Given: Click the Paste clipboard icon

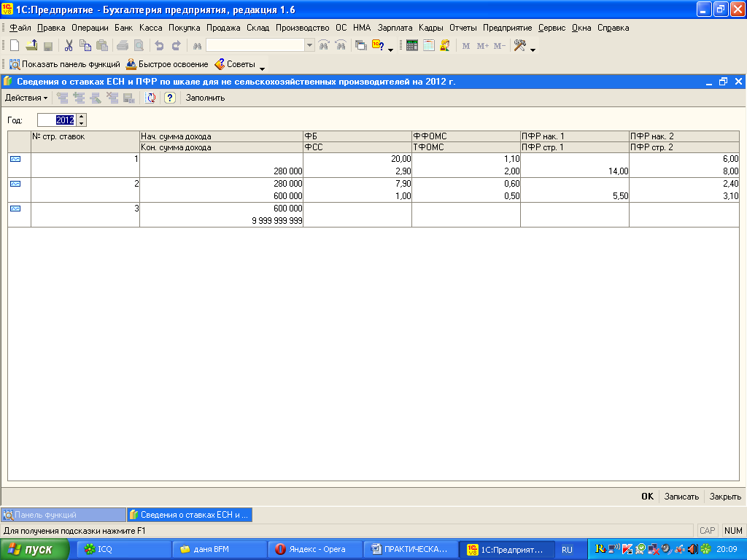Looking at the screenshot, I should tap(101, 46).
